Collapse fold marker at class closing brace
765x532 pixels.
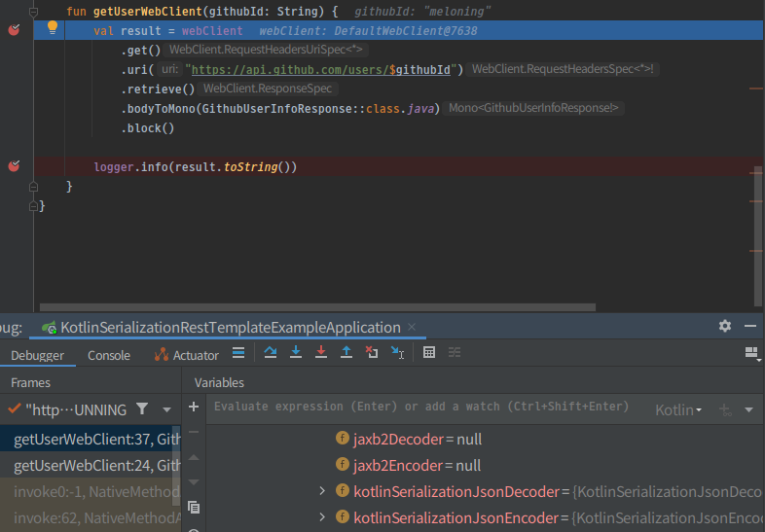coord(33,206)
